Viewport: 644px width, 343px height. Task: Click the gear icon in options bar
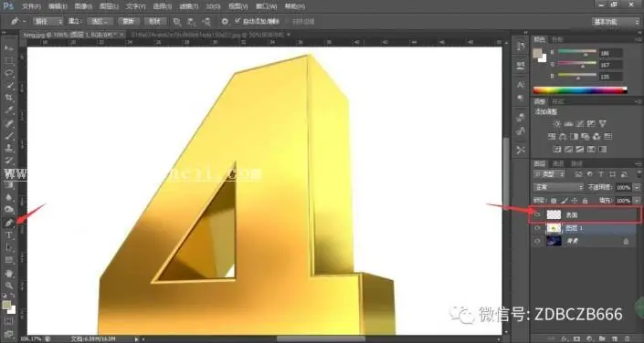[x=225, y=21]
